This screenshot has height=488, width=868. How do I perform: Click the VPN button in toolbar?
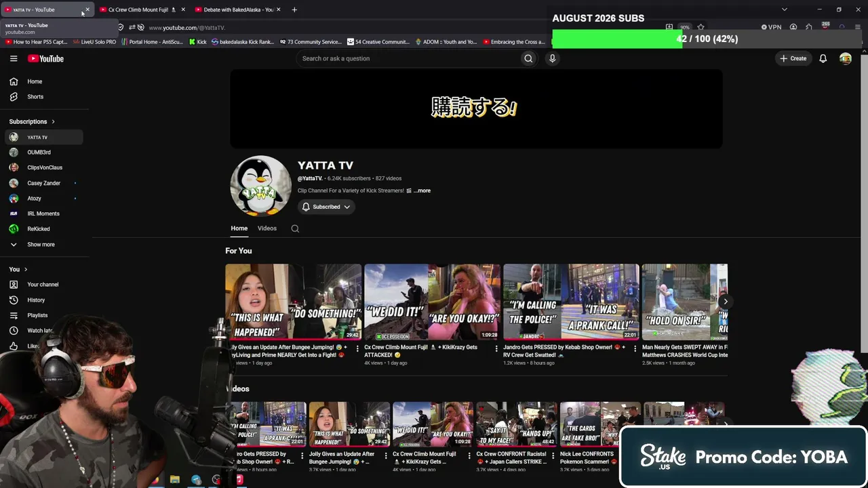coord(771,27)
